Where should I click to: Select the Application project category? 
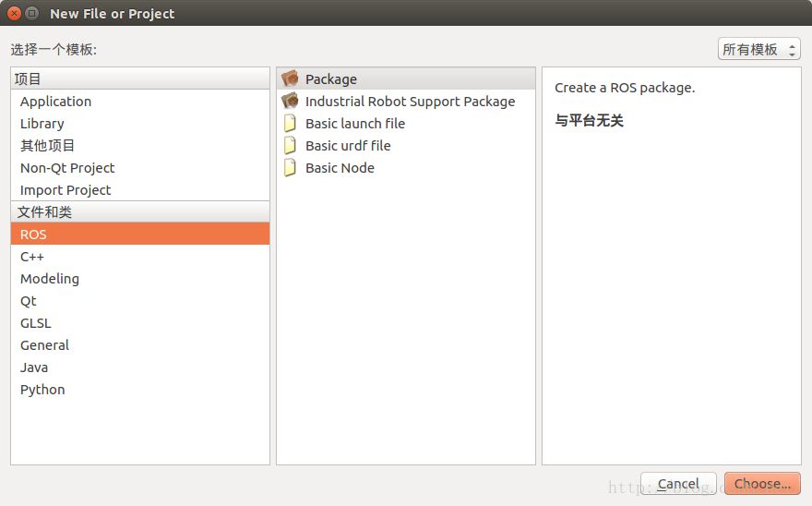pos(140,101)
